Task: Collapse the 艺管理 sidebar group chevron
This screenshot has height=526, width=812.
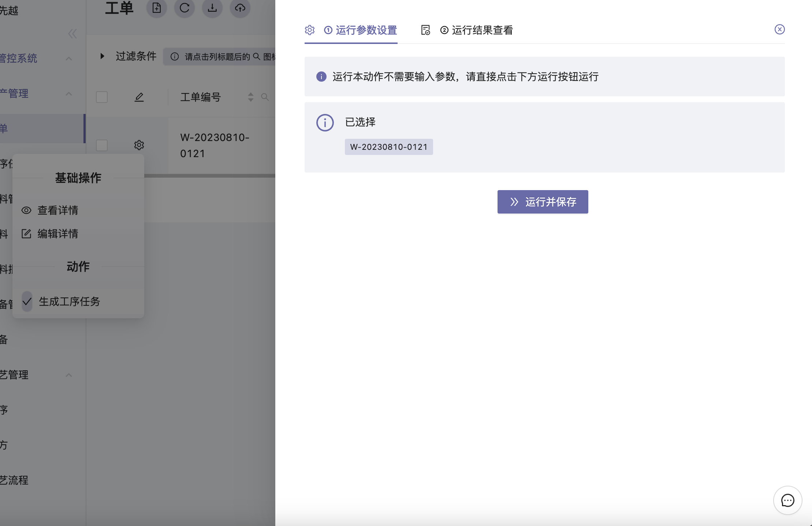Action: click(69, 375)
